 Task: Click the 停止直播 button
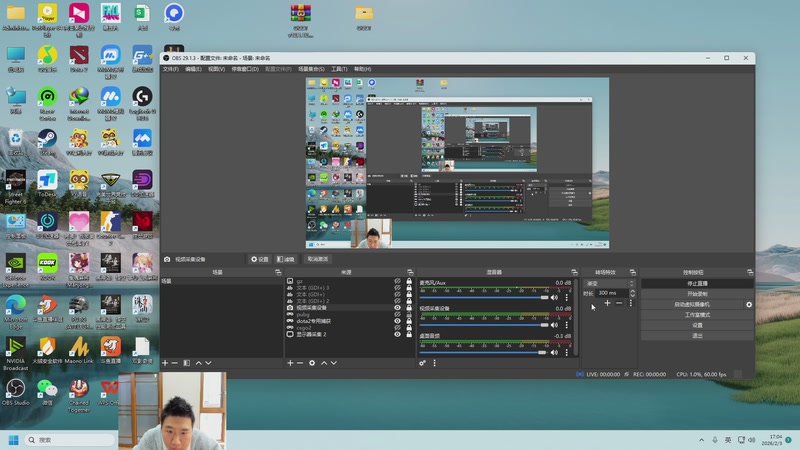(x=697, y=283)
